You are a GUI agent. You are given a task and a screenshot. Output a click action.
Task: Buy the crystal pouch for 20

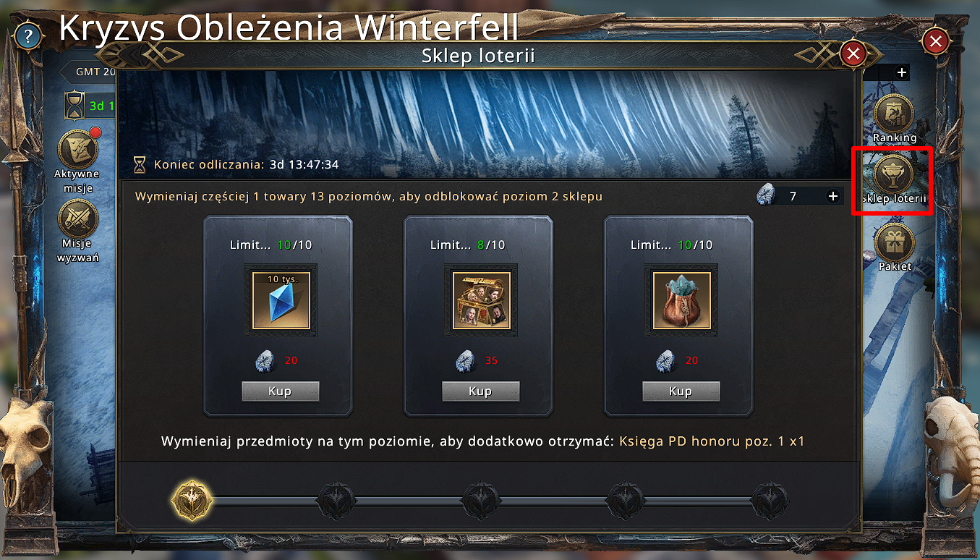681,391
